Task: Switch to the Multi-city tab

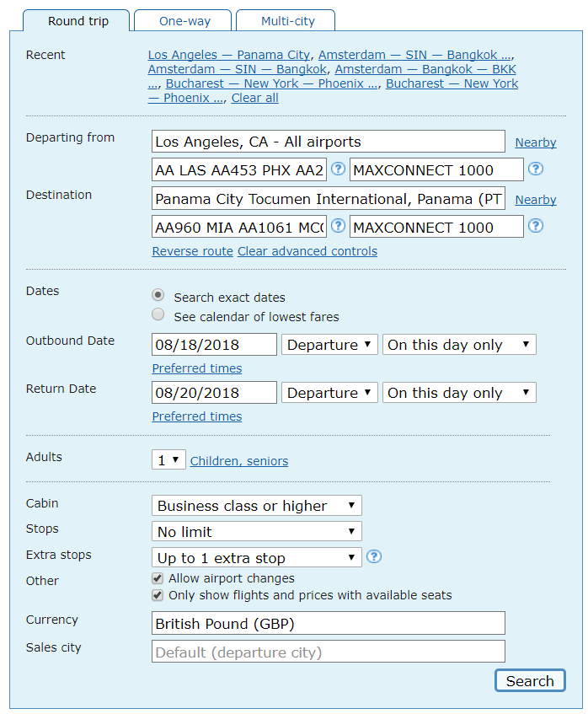Action: click(286, 21)
